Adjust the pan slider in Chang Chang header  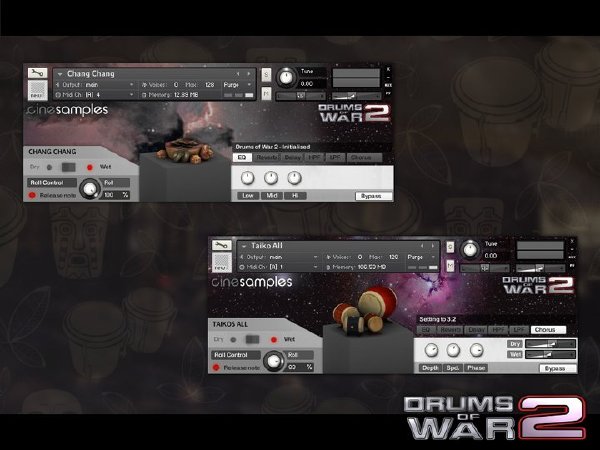(x=301, y=96)
